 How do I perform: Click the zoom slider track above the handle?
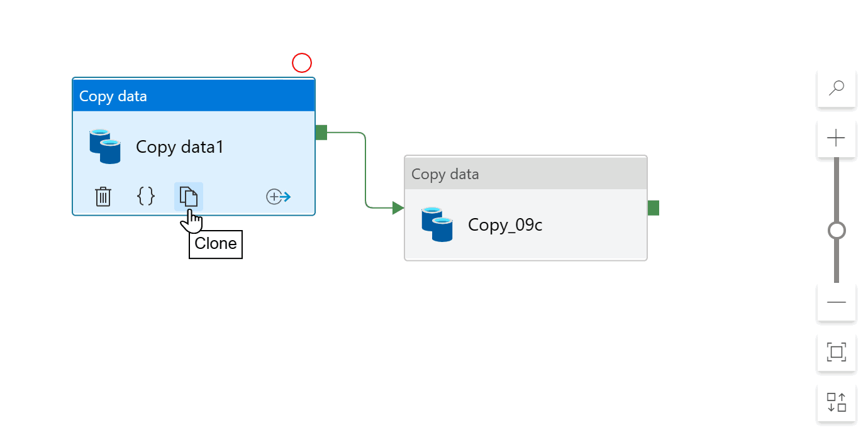coord(837,189)
